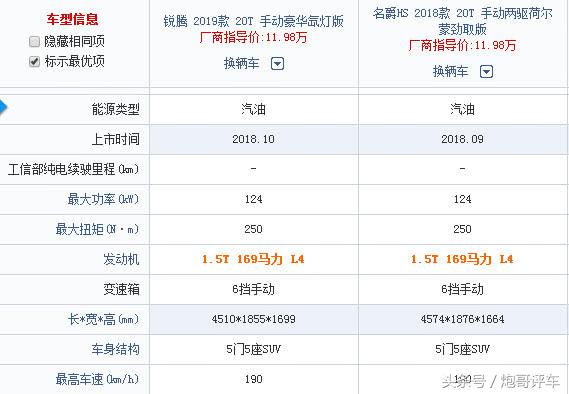
Task: Click 6挡手动 in the 名爵HS column
Action: [x=462, y=290]
